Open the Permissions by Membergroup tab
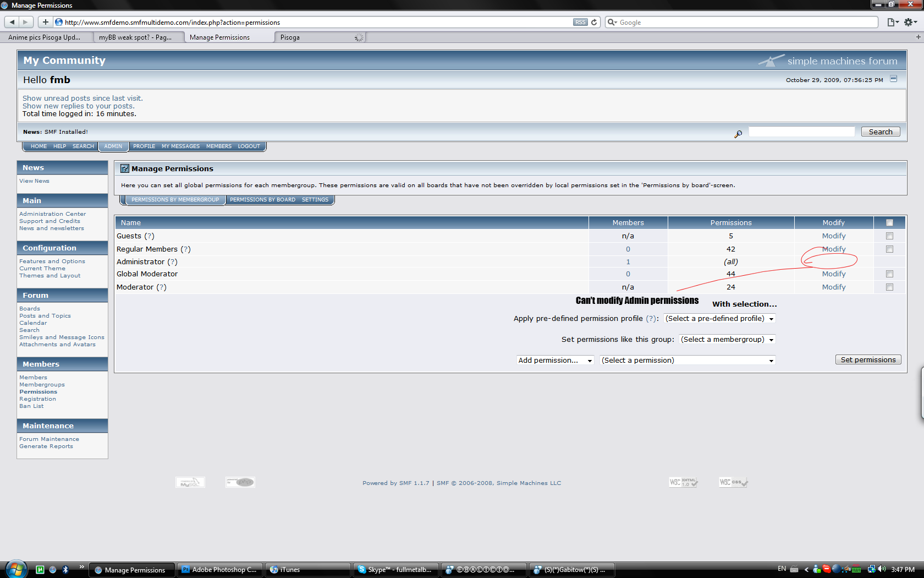Image resolution: width=924 pixels, height=578 pixels. coord(175,200)
